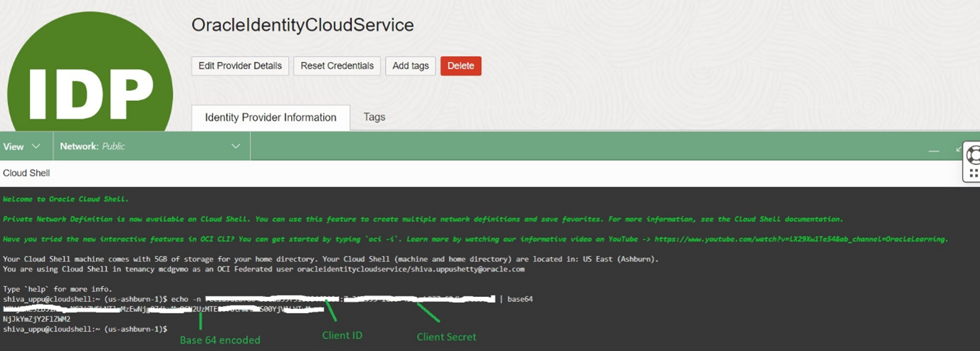Click the Add tags button
980x351 pixels.
point(411,66)
